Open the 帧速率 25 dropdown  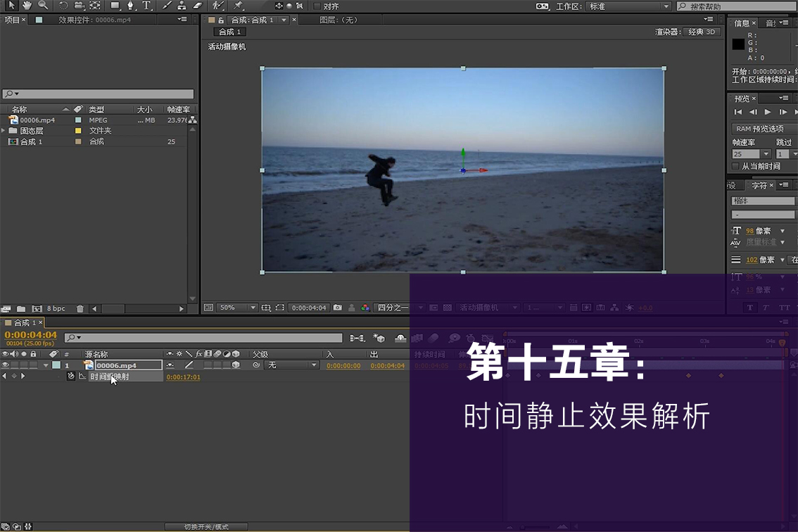click(x=752, y=153)
